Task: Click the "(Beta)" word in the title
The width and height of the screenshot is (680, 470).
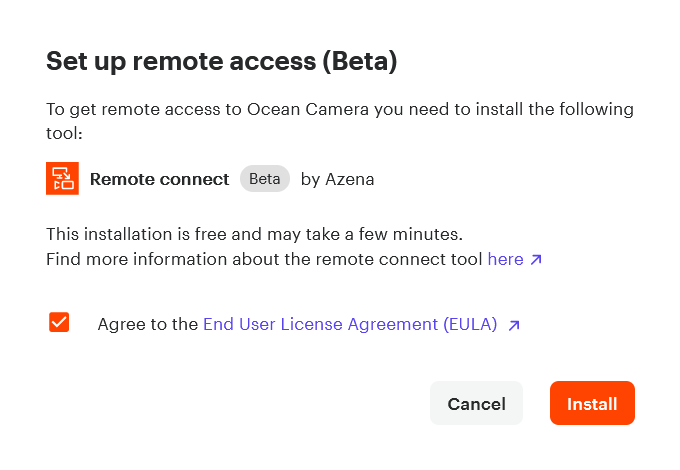Action: [360, 61]
